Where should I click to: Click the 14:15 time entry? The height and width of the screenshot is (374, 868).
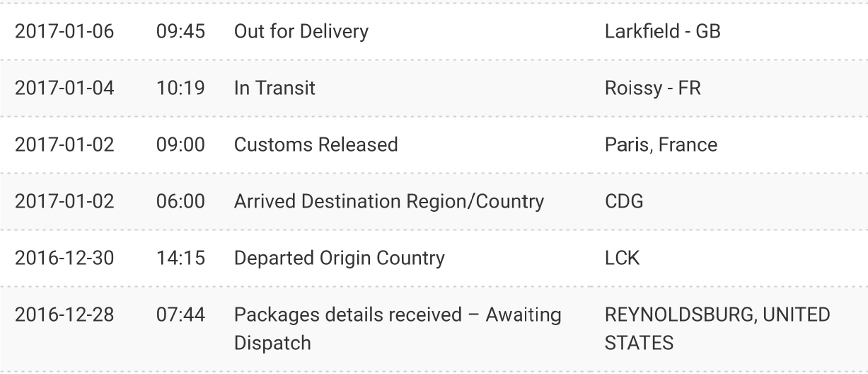tap(180, 259)
